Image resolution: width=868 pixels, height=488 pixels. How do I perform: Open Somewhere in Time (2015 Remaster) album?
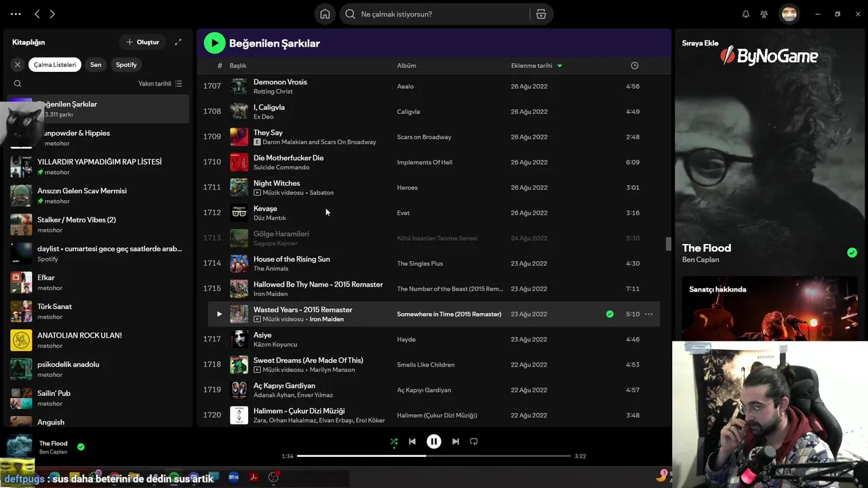pyautogui.click(x=449, y=314)
